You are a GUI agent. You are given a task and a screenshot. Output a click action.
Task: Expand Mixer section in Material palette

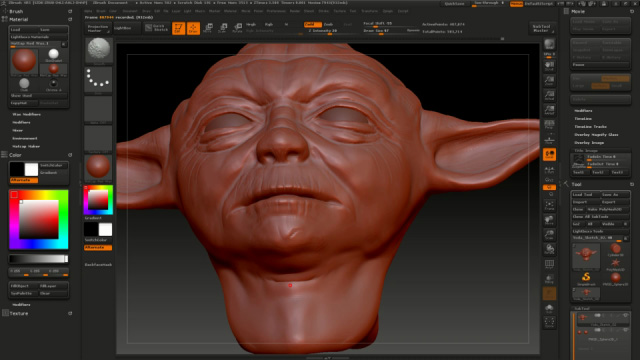click(18, 130)
